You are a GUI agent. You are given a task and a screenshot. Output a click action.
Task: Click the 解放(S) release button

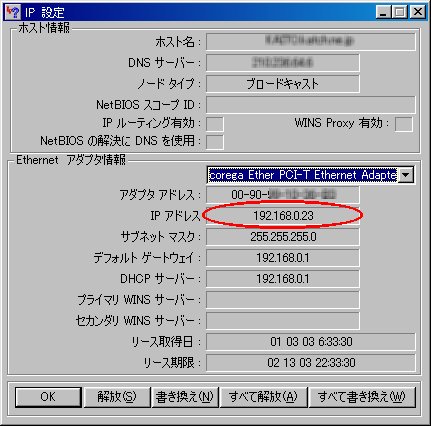pos(117,397)
